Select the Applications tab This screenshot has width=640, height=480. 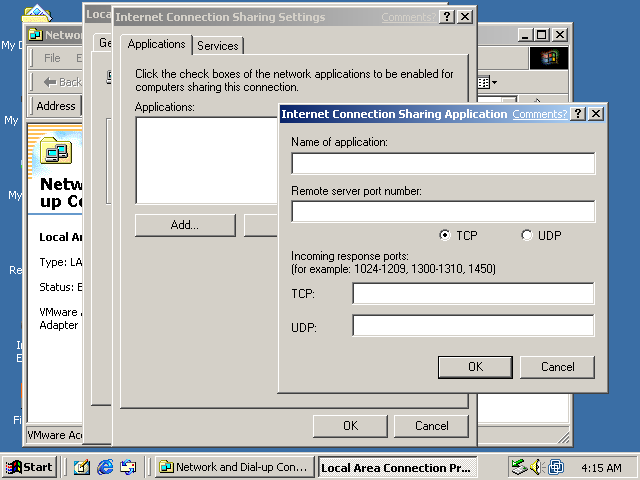pos(156,45)
